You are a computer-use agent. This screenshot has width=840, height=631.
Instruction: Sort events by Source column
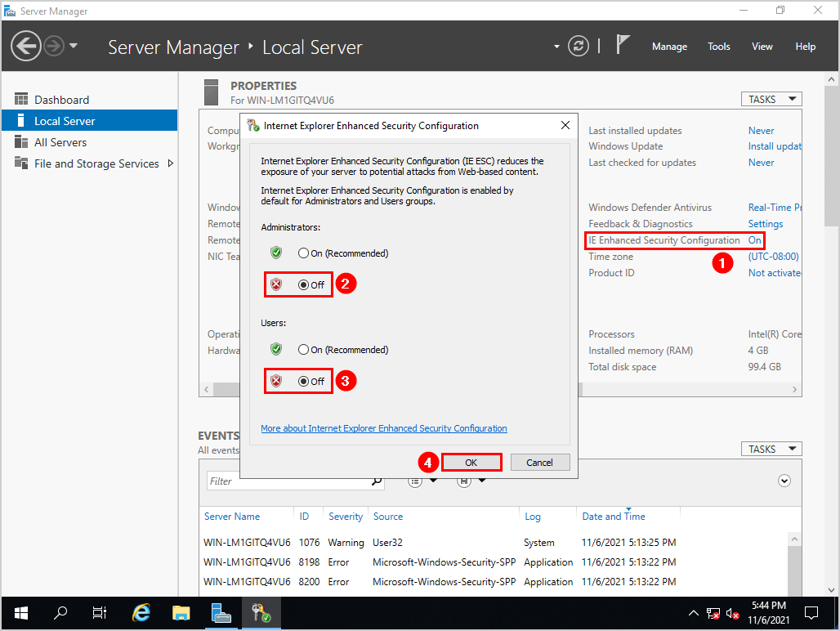coord(388,517)
